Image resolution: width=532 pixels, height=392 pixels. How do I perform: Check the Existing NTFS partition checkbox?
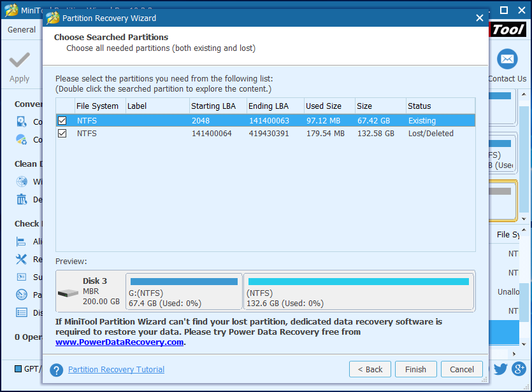(x=62, y=121)
